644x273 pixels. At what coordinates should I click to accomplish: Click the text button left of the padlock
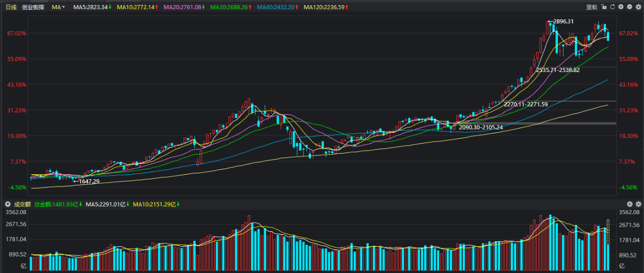592,7
